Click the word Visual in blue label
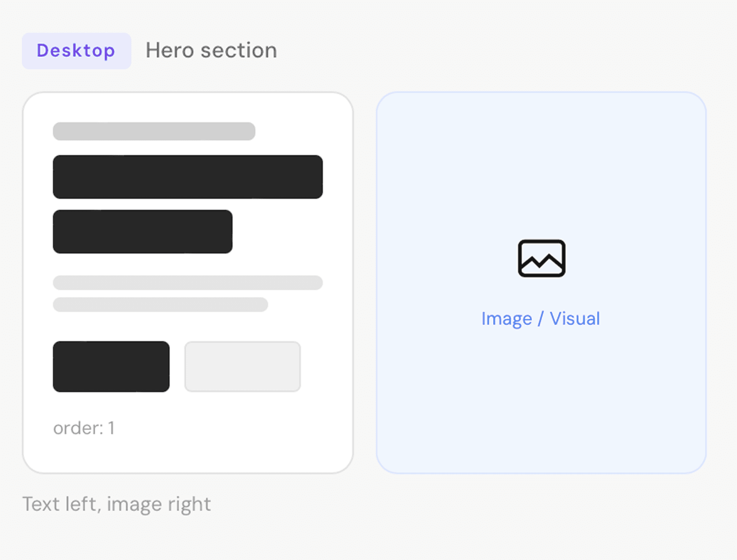The width and height of the screenshot is (737, 560). pos(575,318)
